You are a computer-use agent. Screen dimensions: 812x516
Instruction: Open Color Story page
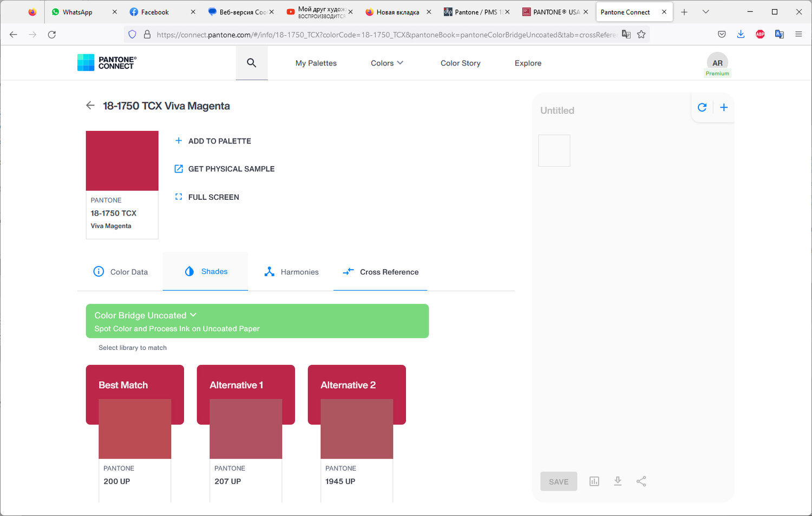click(x=461, y=63)
